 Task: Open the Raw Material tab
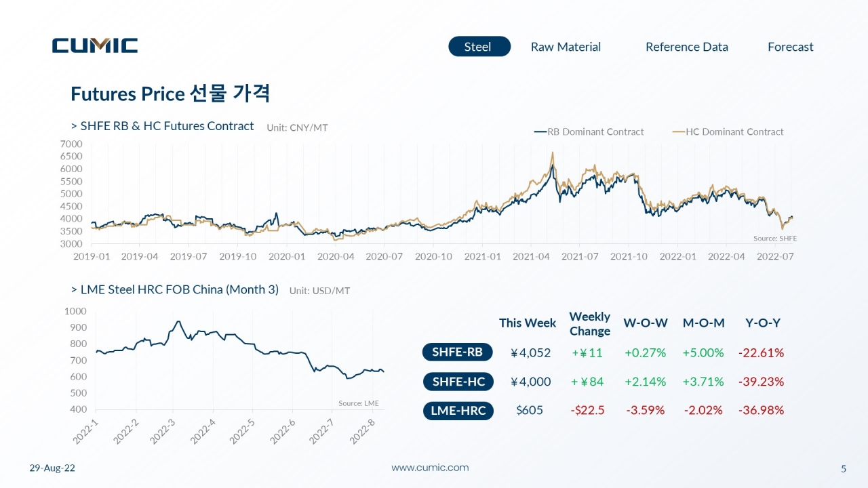566,47
